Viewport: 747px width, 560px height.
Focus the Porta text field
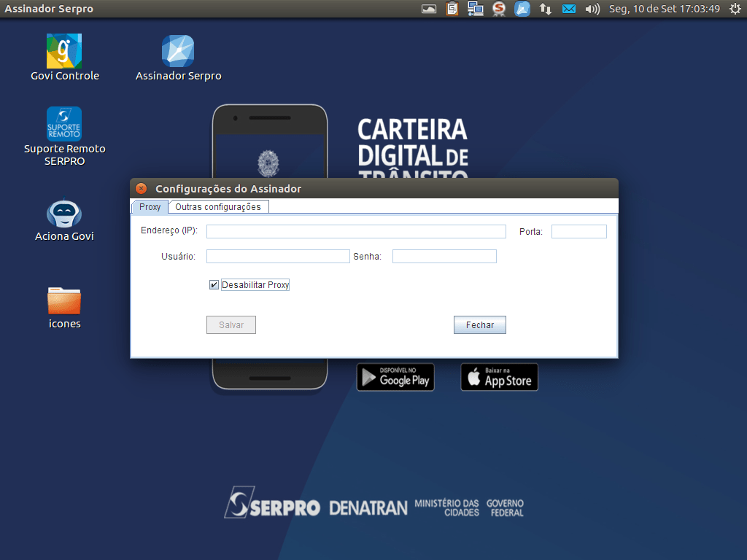tap(578, 232)
